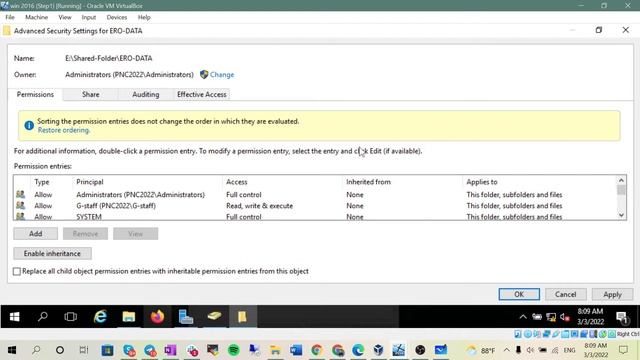This screenshot has height=360, width=640.
Task: Switch to Firefox in the guest taskbar
Action: click(x=157, y=316)
